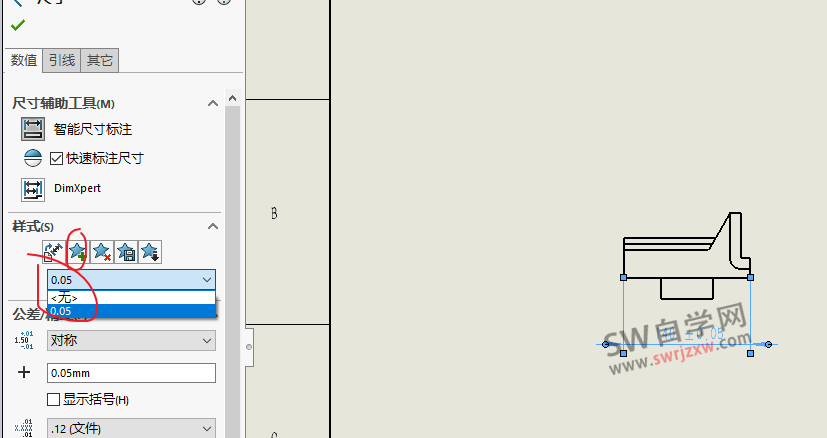Viewport: 827px width, 438px height.
Task: Click the panel splitter collapse handle
Action: point(249,347)
